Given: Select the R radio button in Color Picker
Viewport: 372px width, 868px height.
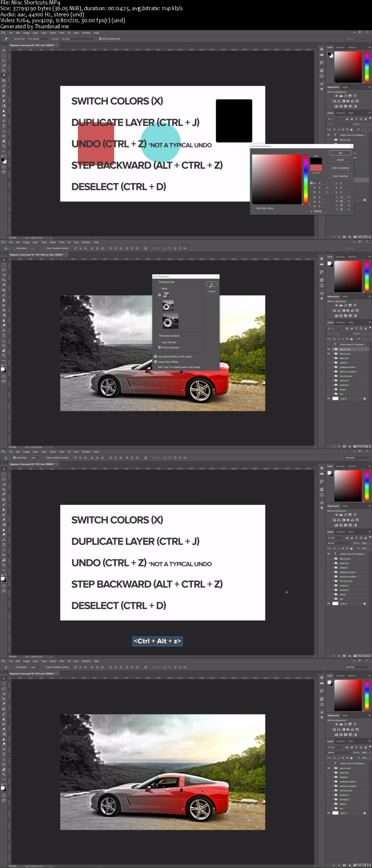Looking at the screenshot, I should tap(311, 197).
